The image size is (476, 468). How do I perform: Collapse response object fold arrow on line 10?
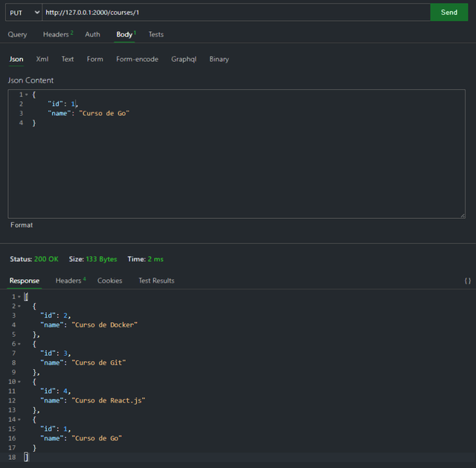(19, 382)
